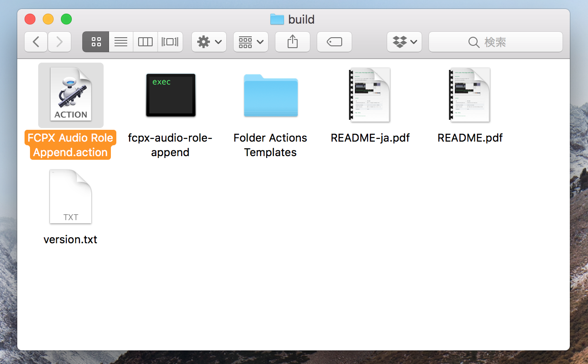Open the item arrangement dropdown
The image size is (588, 364).
click(x=251, y=42)
